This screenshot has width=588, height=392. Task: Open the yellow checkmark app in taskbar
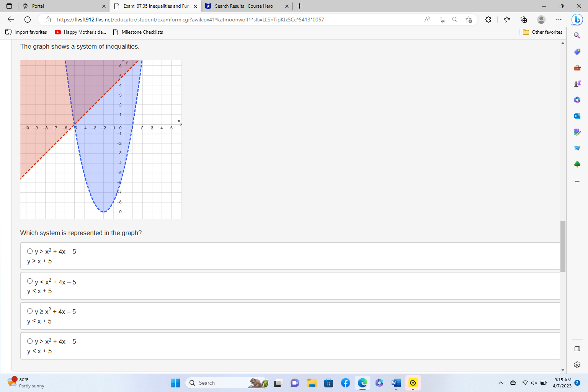pos(413,383)
